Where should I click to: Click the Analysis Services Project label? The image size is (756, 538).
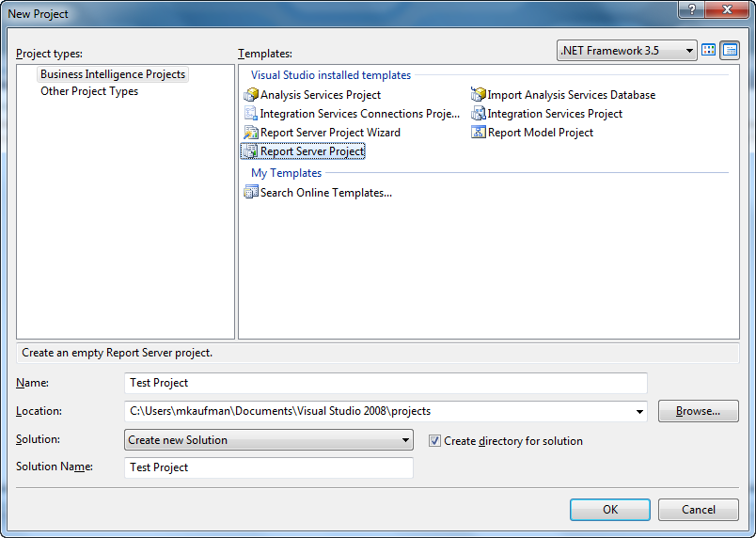(x=321, y=95)
